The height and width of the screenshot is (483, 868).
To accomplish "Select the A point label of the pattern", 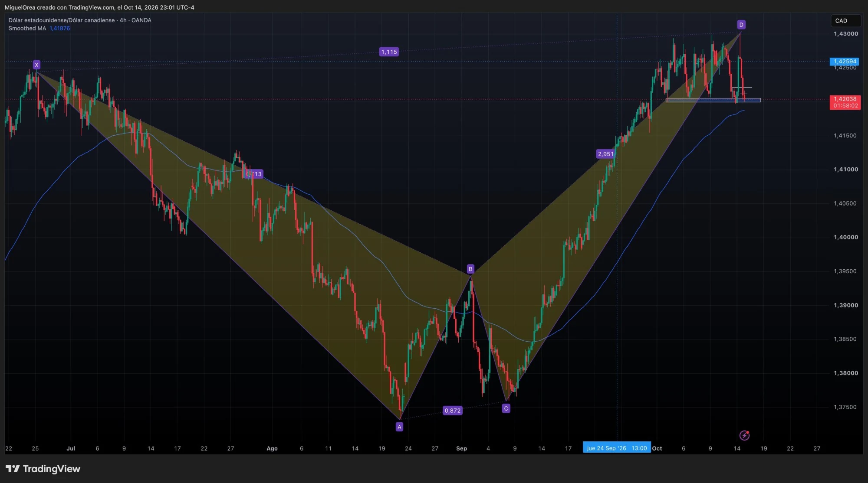I will (399, 427).
